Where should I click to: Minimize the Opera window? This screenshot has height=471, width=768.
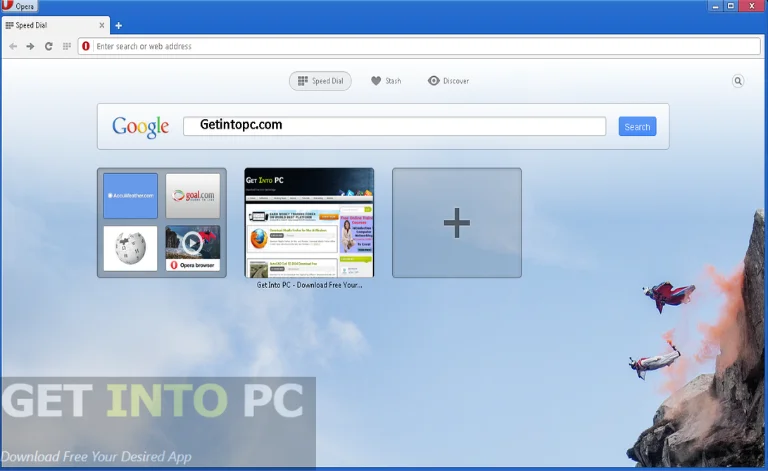715,6
